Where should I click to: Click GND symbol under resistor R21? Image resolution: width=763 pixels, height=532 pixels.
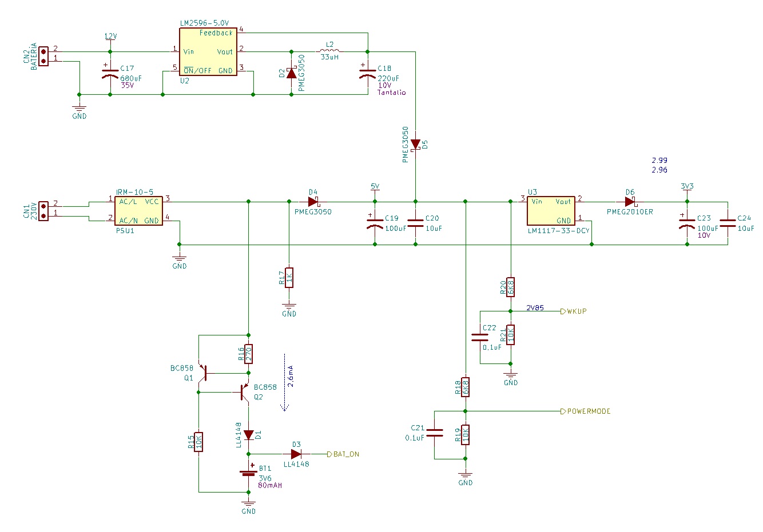[511, 378]
